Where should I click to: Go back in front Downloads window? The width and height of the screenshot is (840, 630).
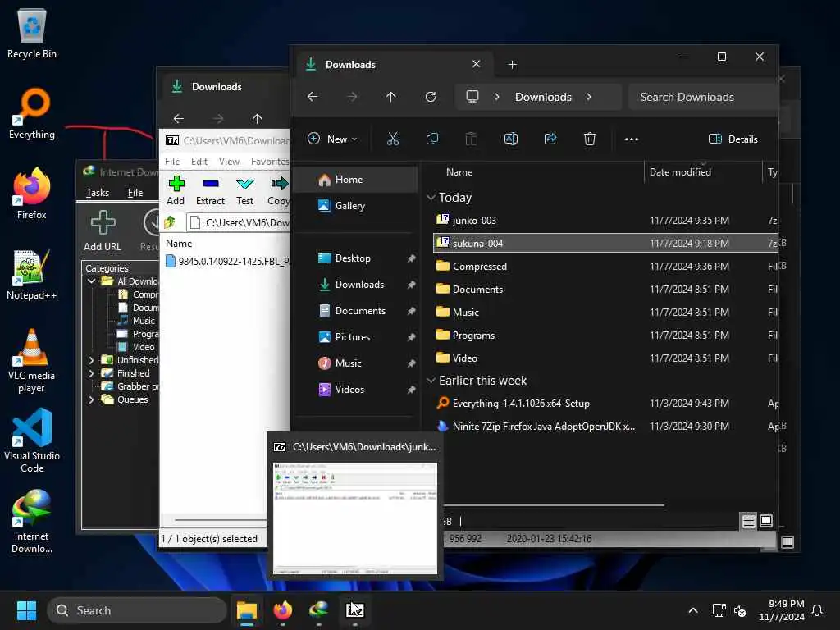click(313, 97)
